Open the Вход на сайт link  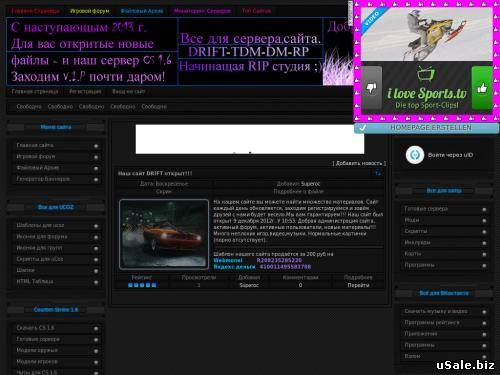click(128, 91)
